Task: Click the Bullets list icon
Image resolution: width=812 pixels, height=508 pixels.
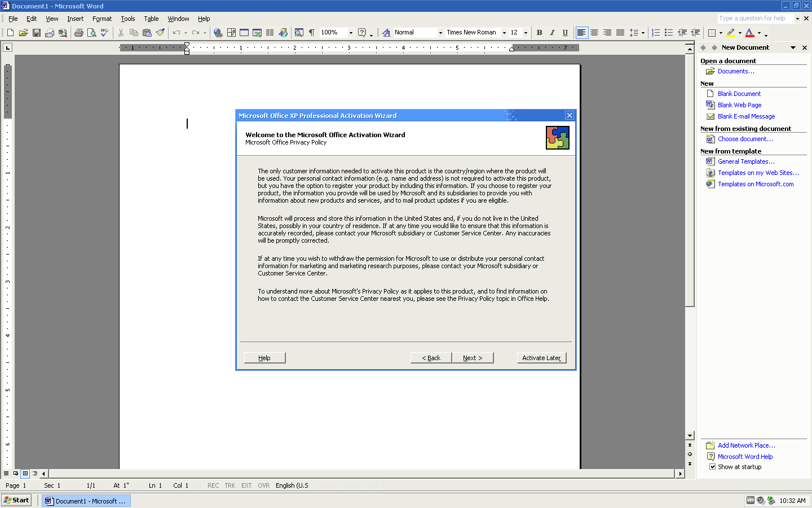Action: pyautogui.click(x=669, y=33)
